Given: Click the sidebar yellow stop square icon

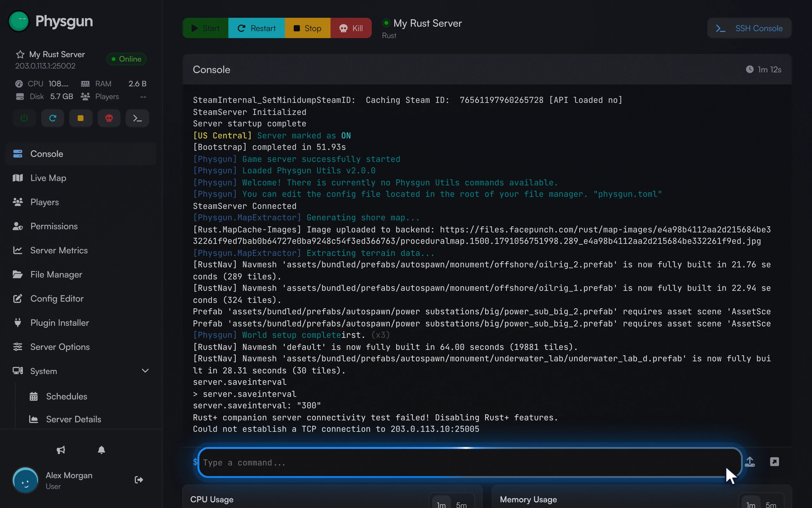Looking at the screenshot, I should click(81, 118).
